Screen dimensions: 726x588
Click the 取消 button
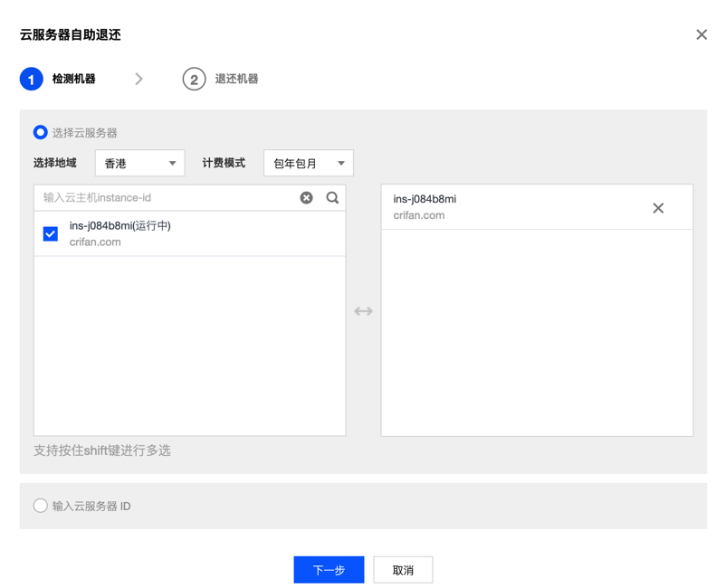click(x=403, y=570)
